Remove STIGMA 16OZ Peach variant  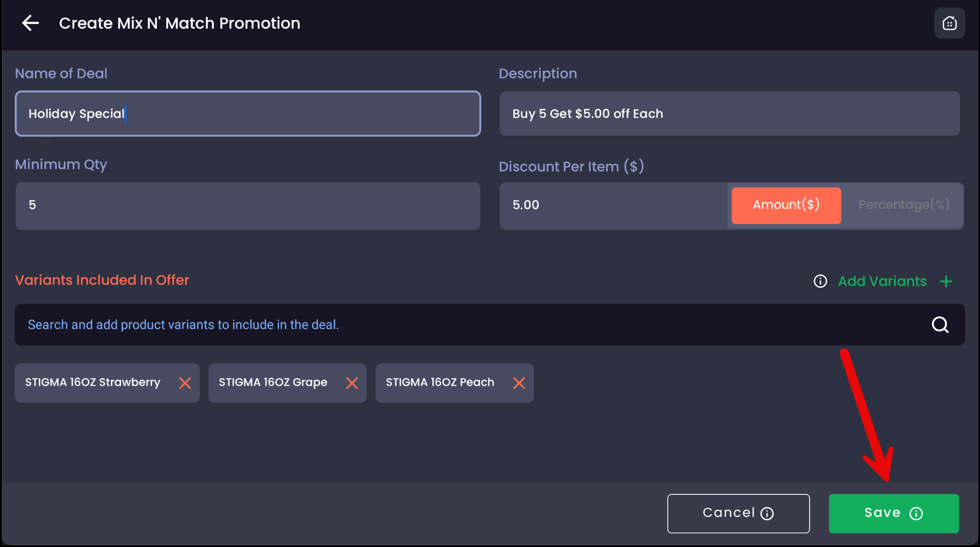[x=519, y=383]
